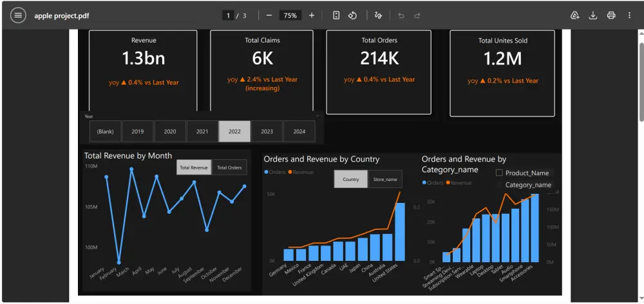Click the Total Claims 6K value
Image resolution: width=644 pixels, height=304 pixels.
[263, 59]
